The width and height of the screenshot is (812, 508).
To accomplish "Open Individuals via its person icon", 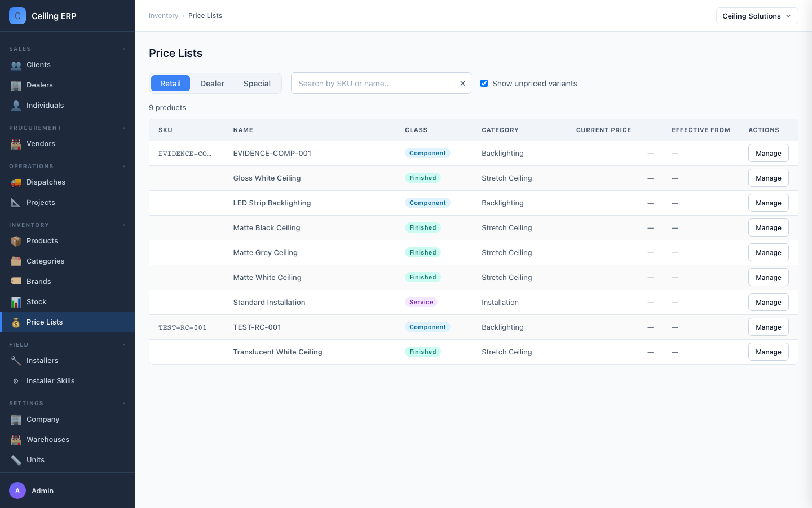I will (16, 106).
